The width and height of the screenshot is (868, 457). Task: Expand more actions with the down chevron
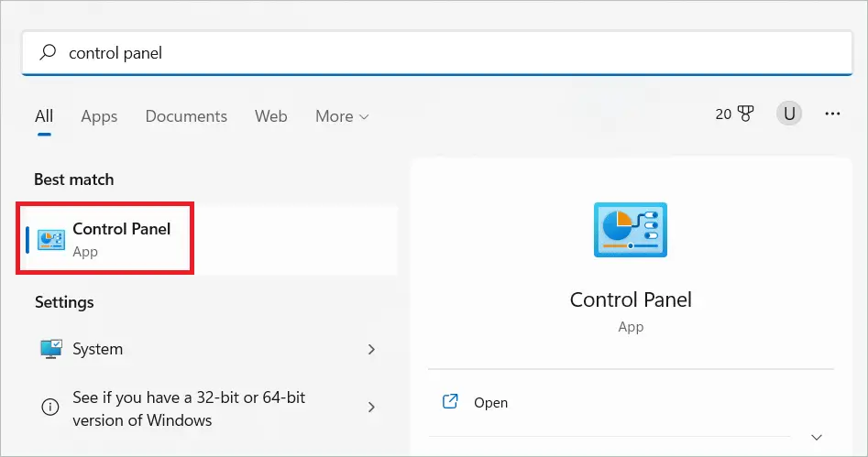pos(816,437)
